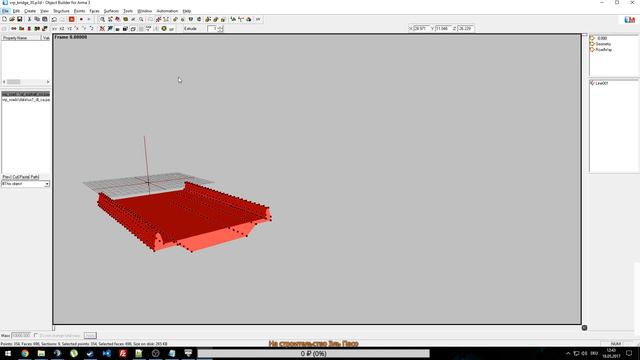
Task: Click the LM logo icon at top right
Action: (x=629, y=20)
